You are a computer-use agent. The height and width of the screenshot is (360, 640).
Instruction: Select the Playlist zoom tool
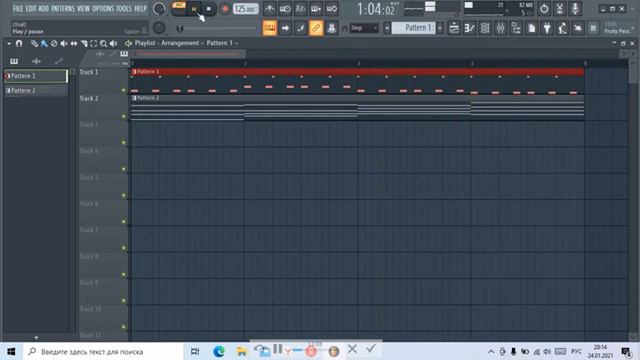(103, 43)
